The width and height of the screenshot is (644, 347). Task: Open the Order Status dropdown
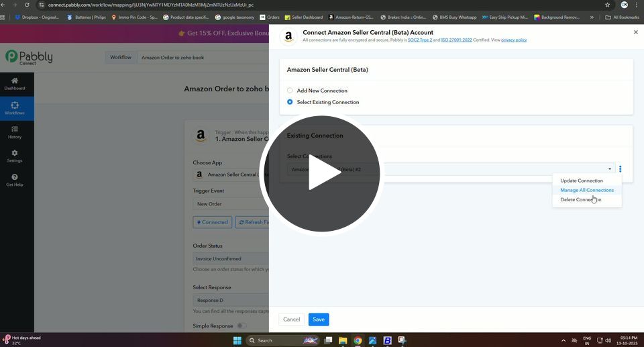coord(231,258)
